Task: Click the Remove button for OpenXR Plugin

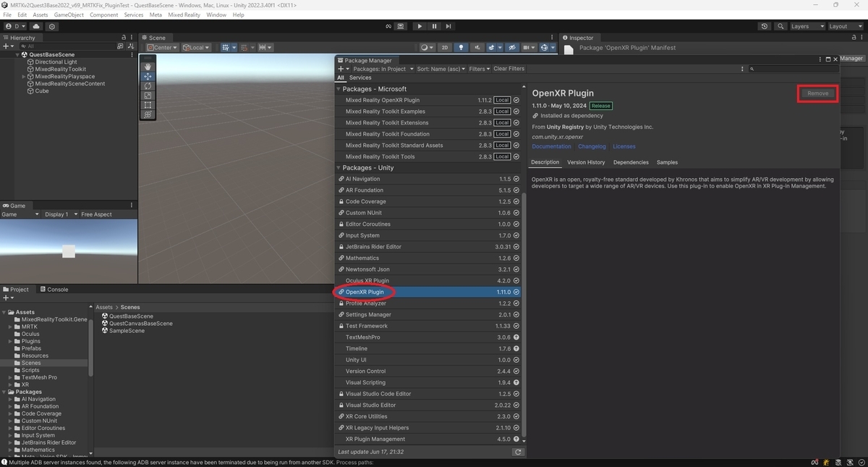Action: pos(817,93)
